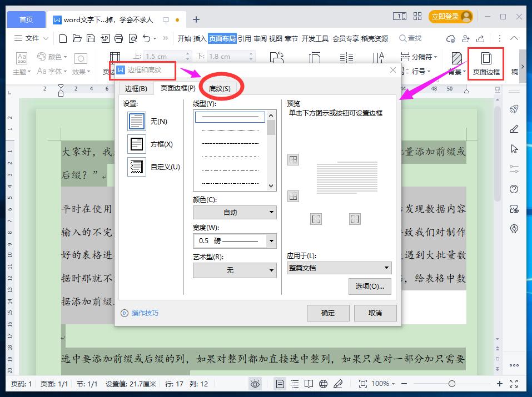This screenshot has height=397, width=532.
Task: Open the 审阅 ribbon tab
Action: coord(259,38)
